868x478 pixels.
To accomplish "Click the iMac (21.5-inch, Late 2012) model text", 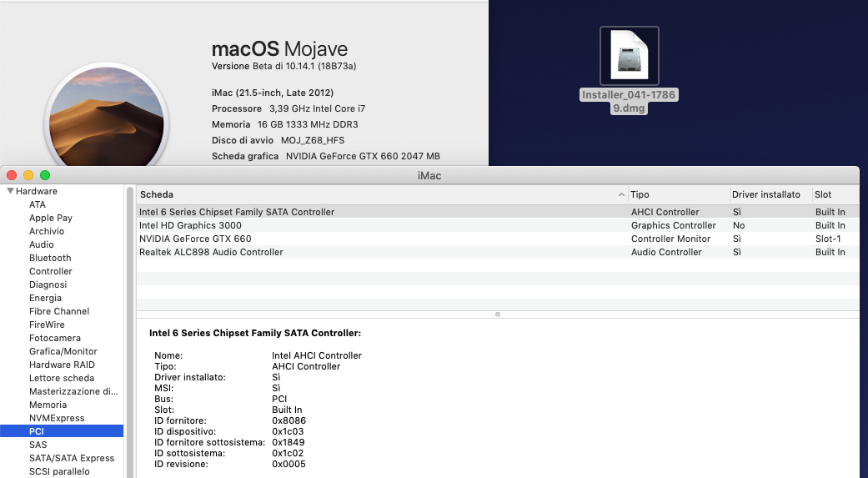I will (273, 93).
